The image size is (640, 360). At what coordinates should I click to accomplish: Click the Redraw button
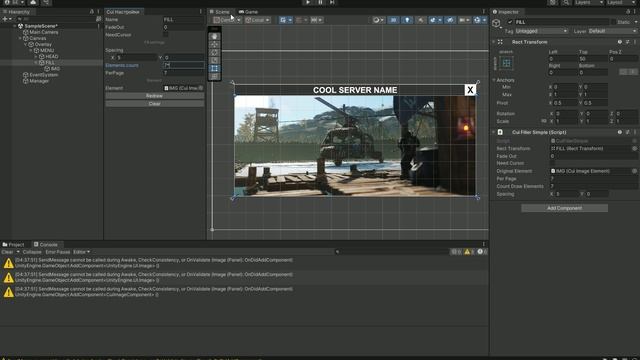click(154, 96)
